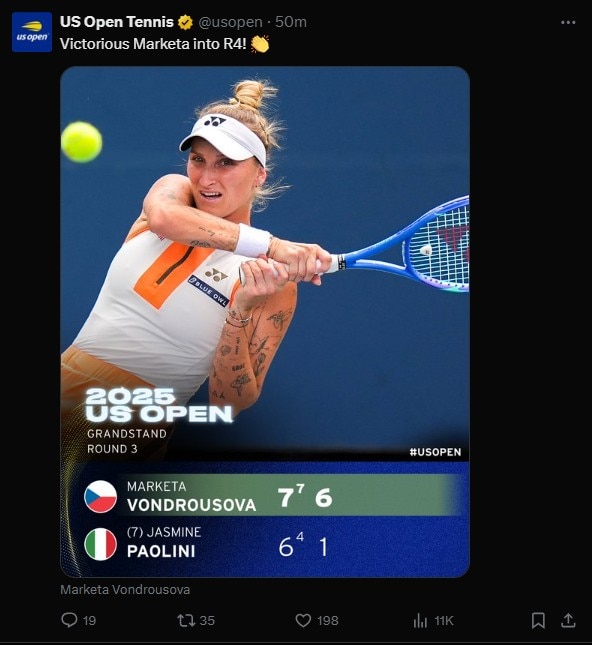Click the Marketa Vondrousova image caption
Image resolution: width=592 pixels, height=645 pixels.
[x=125, y=589]
